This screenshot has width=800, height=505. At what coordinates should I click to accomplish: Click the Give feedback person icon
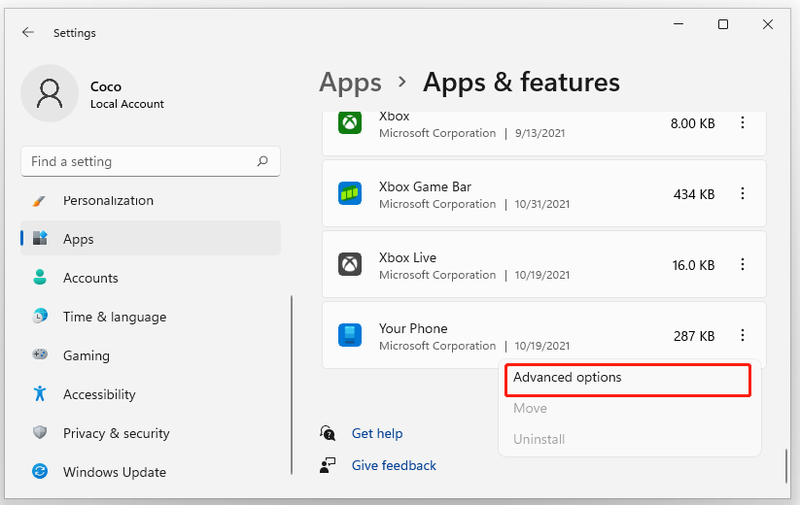328,465
